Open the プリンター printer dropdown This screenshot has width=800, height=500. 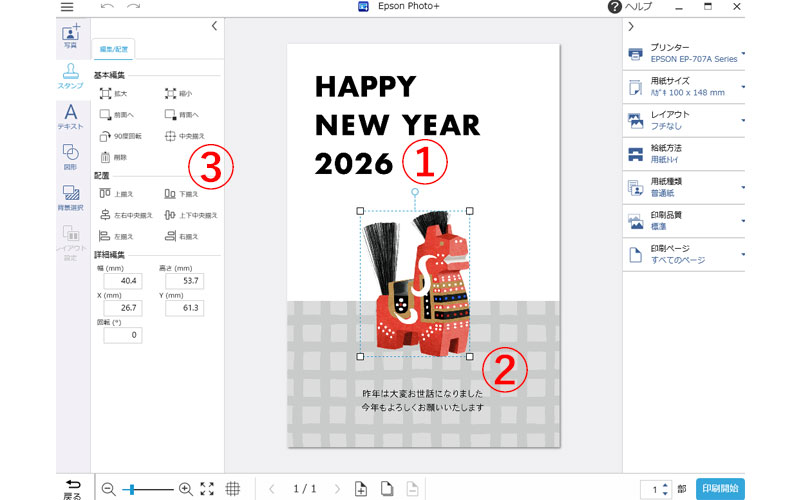point(686,53)
